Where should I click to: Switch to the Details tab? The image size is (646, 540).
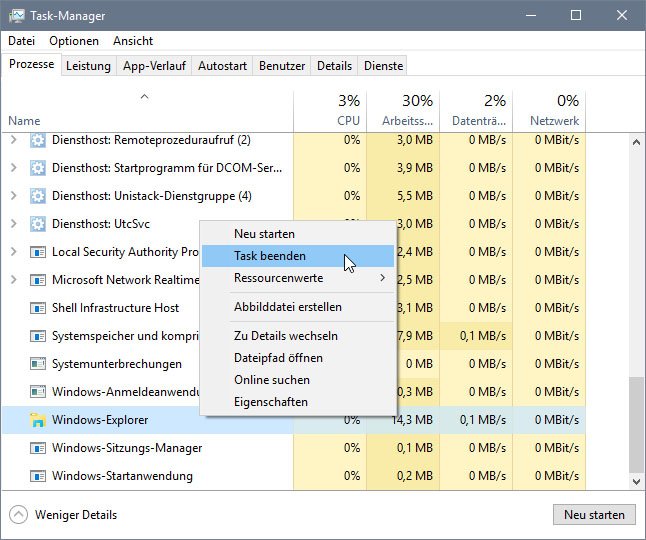click(334, 66)
